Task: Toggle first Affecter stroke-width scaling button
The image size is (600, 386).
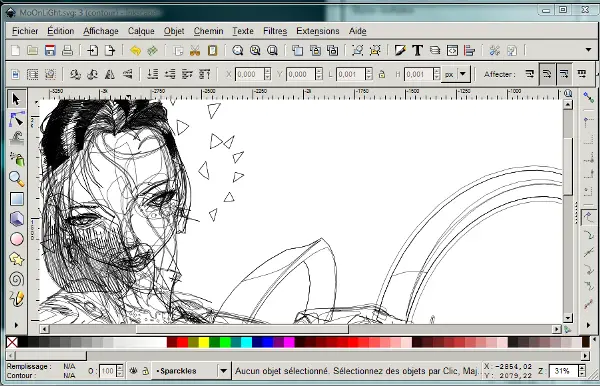Action: [530, 73]
